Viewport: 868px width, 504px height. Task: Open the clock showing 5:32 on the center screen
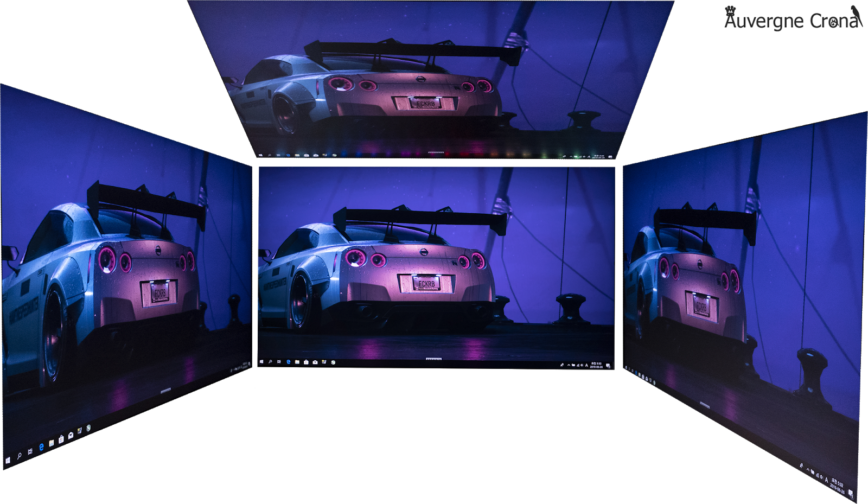[x=596, y=365]
